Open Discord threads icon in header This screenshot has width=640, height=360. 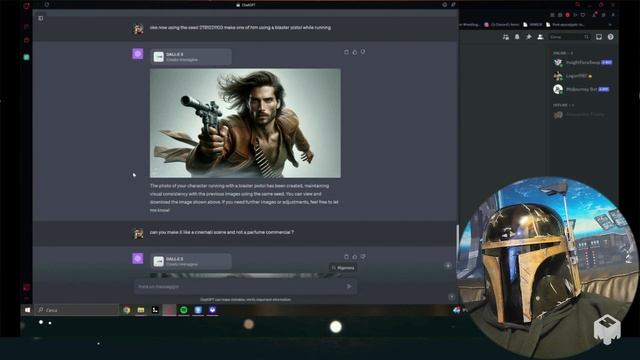tap(506, 37)
